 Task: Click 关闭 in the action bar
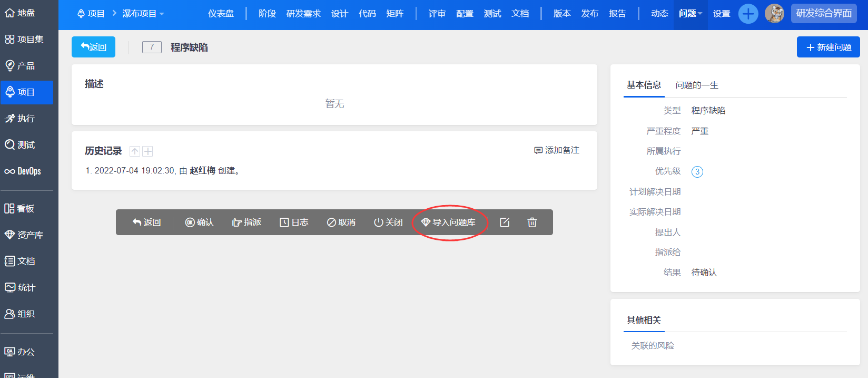(388, 222)
